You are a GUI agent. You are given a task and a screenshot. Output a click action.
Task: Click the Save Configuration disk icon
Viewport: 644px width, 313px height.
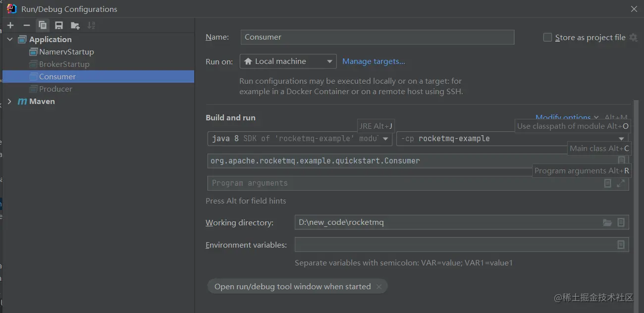(x=59, y=25)
